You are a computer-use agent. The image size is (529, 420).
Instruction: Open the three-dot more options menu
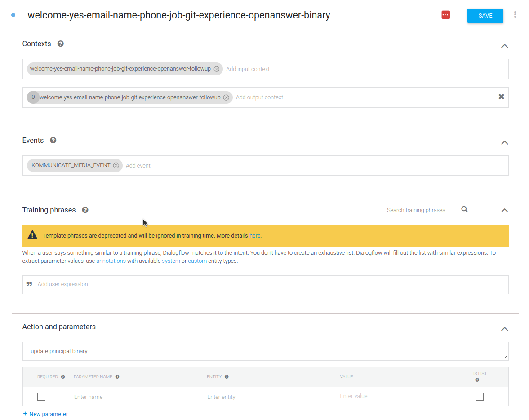[x=515, y=15]
